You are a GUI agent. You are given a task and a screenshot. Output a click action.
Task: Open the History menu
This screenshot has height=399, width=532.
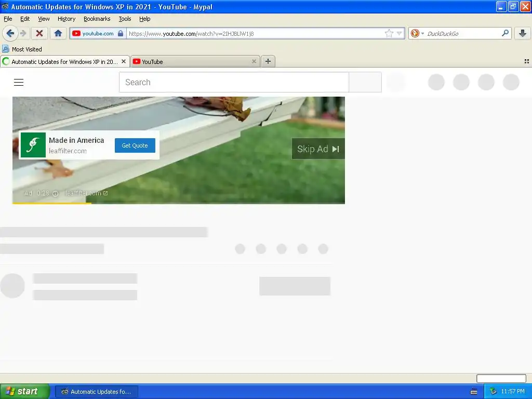point(66,19)
